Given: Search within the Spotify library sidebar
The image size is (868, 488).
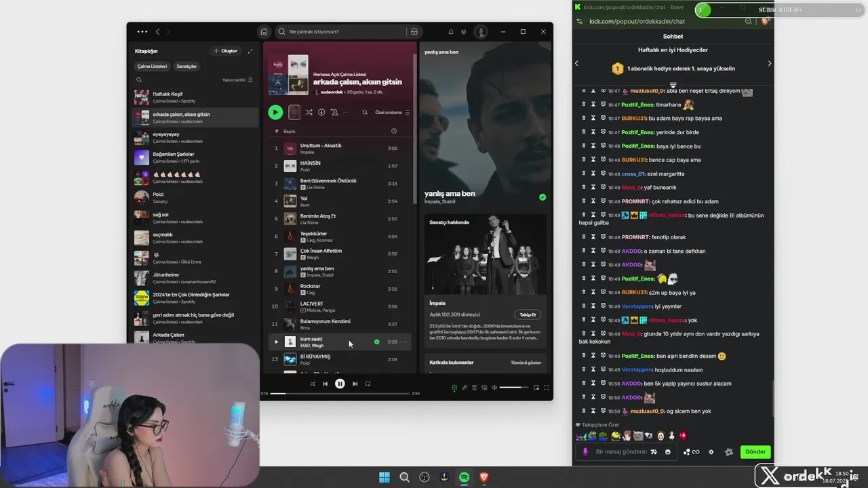Looking at the screenshot, I should point(139,80).
